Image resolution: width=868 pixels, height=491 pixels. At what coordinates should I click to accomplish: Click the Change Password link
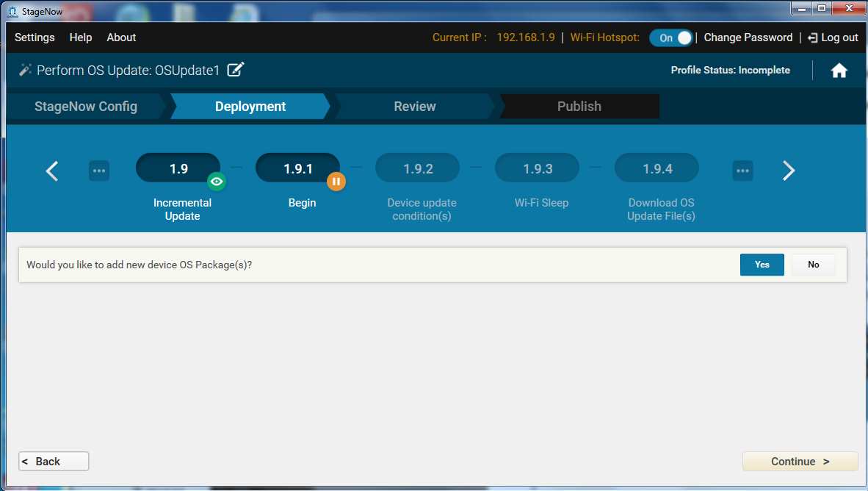coord(748,37)
